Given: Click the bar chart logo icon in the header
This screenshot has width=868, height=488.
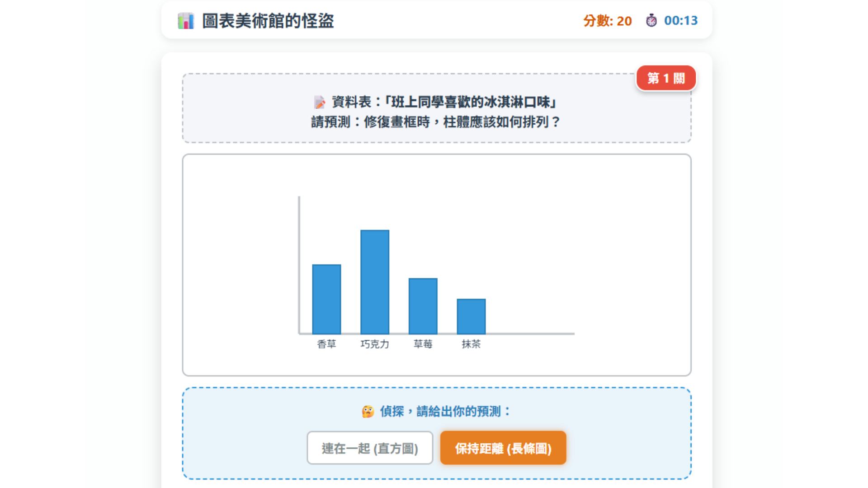Looking at the screenshot, I should pos(186,21).
